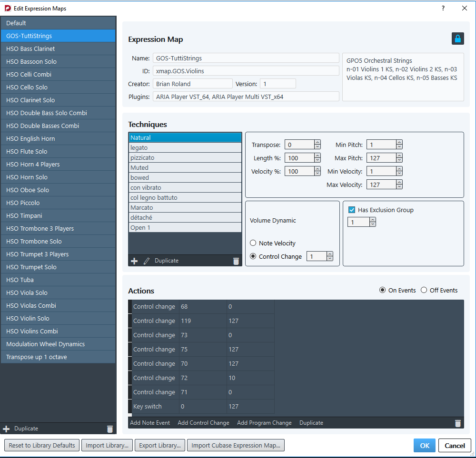This screenshot has height=458, width=476.
Task: Select col legno battuto technique
Action: 185,197
